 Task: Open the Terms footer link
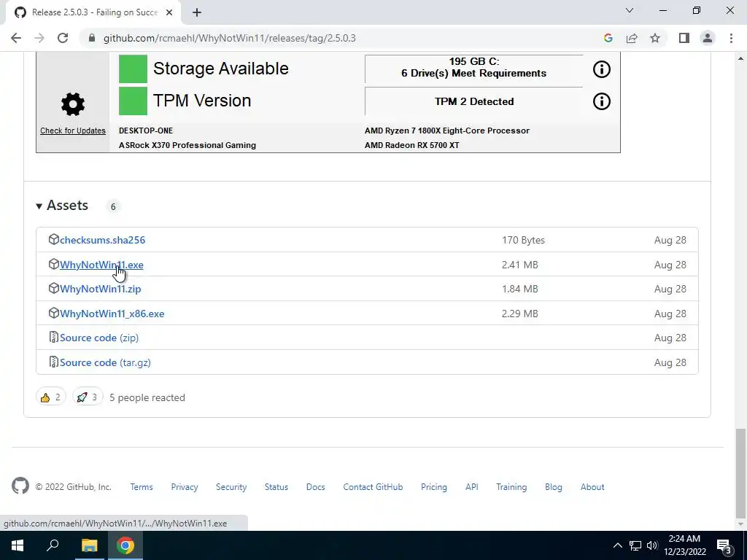click(142, 487)
